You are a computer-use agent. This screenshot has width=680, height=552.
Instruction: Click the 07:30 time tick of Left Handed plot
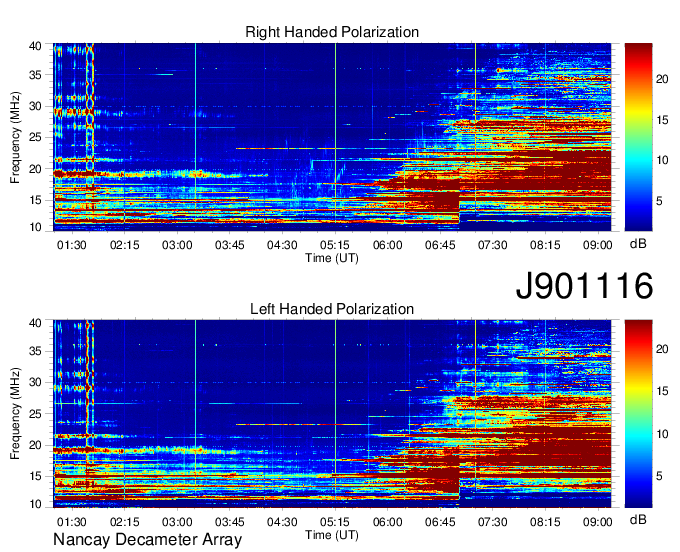(x=493, y=522)
